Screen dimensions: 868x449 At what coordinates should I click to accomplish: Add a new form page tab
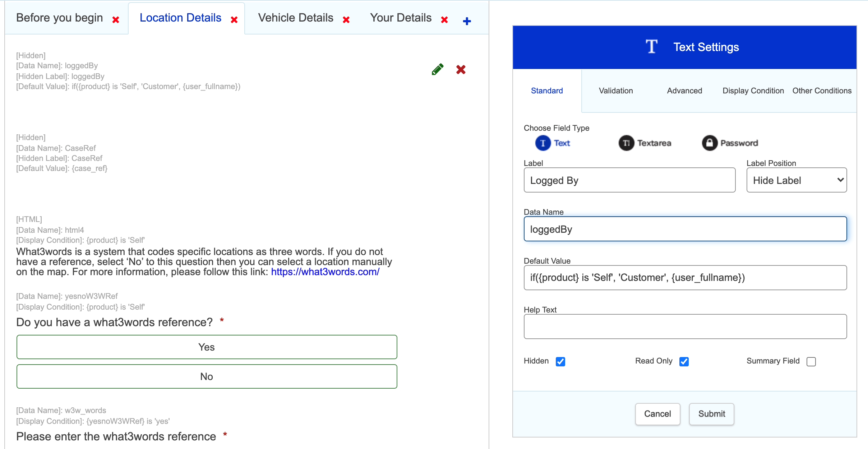(467, 21)
